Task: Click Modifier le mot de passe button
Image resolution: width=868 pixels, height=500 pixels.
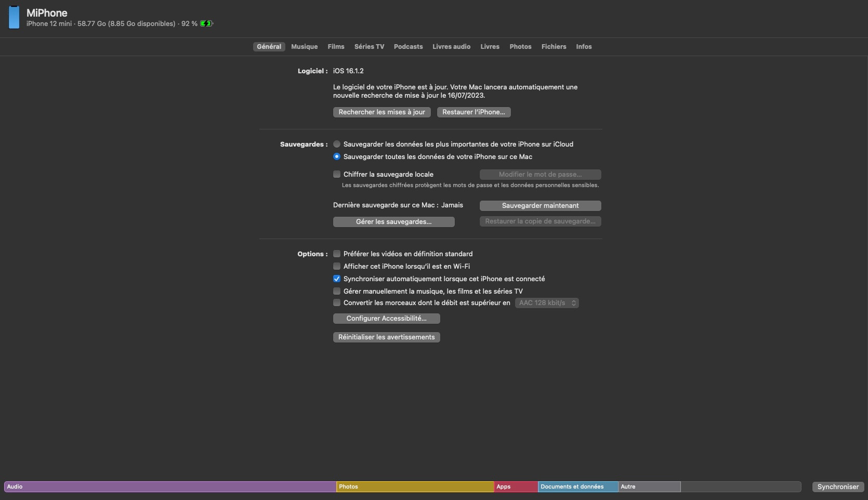Action: tap(541, 175)
